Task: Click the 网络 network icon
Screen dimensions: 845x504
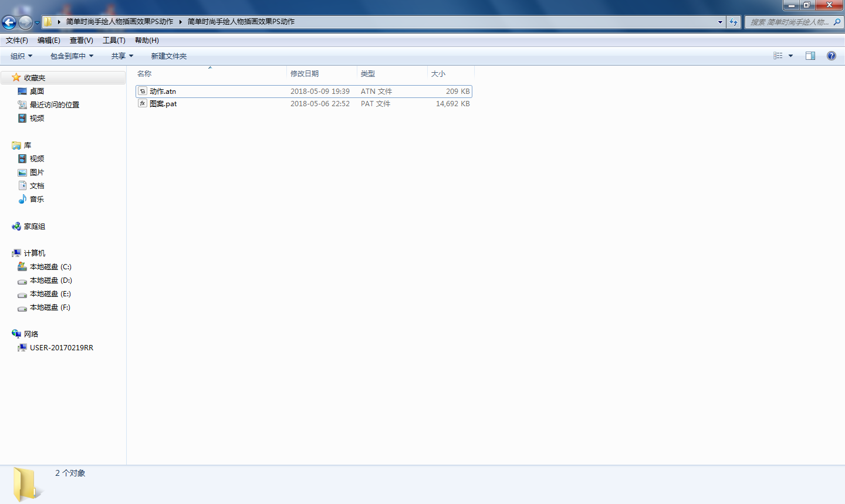Action: click(16, 334)
